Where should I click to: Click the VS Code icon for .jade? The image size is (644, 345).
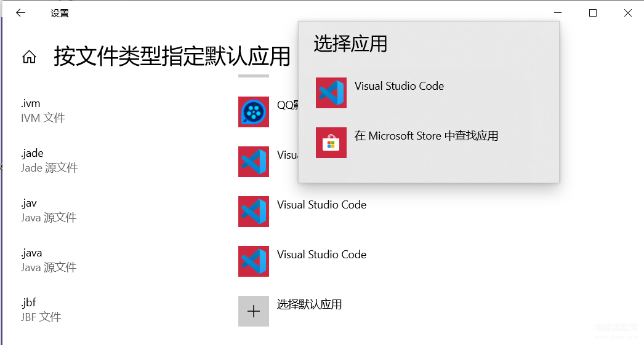tap(254, 162)
